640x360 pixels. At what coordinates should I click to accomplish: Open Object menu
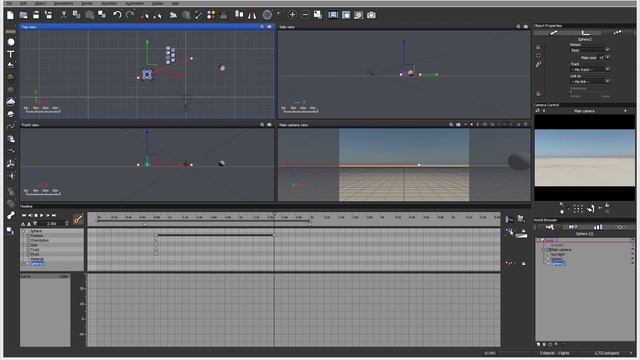[40, 3]
